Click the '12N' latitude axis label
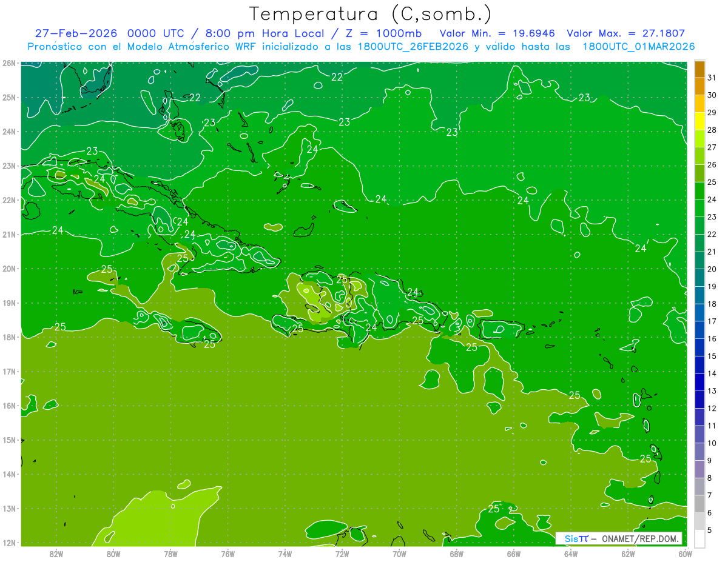728x562 pixels. 9,543
